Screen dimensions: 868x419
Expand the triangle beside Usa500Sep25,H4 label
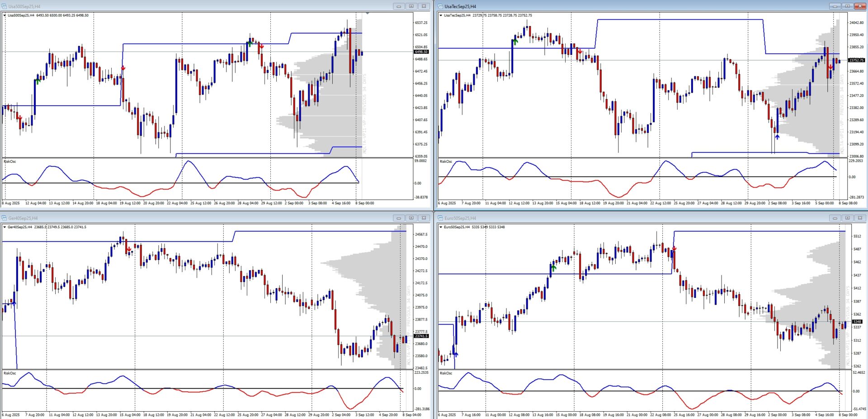coord(5,15)
